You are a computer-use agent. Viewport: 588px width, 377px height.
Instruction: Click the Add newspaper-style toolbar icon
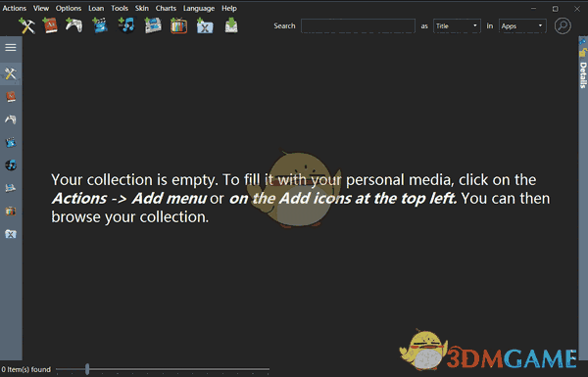pyautogui.click(x=153, y=25)
